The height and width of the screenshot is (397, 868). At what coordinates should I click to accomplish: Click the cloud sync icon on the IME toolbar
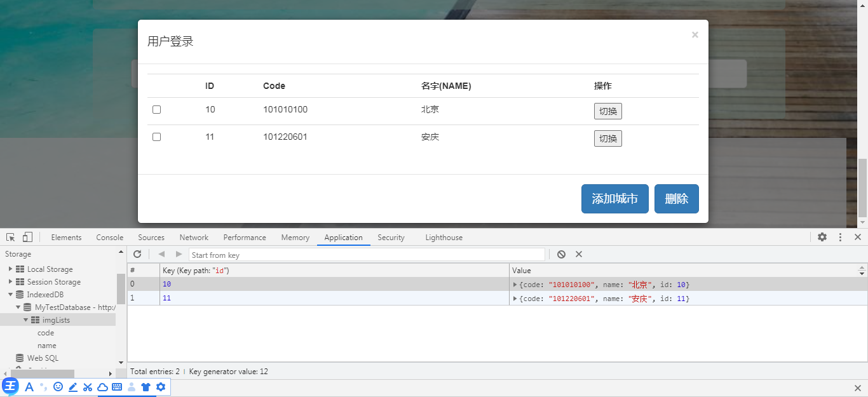(x=102, y=387)
